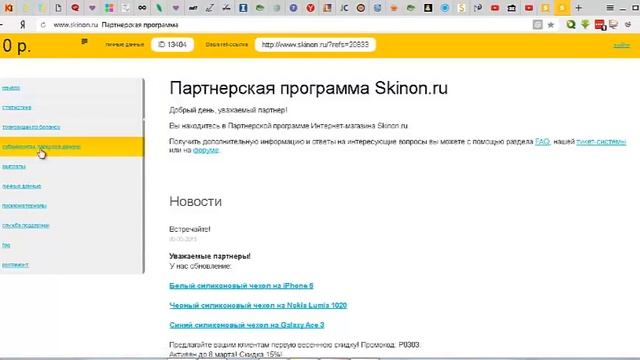Click the square icon left of bookmark star
This screenshot has width=640, height=360.
click(538, 25)
